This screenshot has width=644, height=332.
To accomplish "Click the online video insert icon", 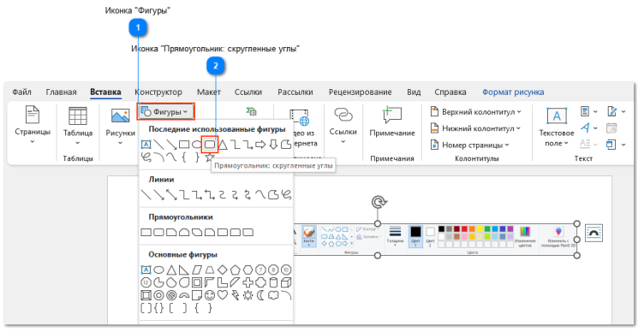I will 300,117.
